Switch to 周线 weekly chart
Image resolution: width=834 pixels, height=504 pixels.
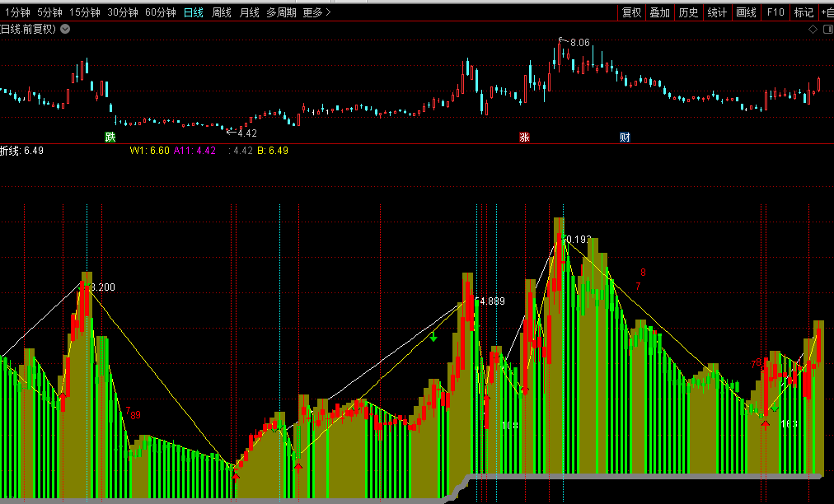(x=221, y=12)
